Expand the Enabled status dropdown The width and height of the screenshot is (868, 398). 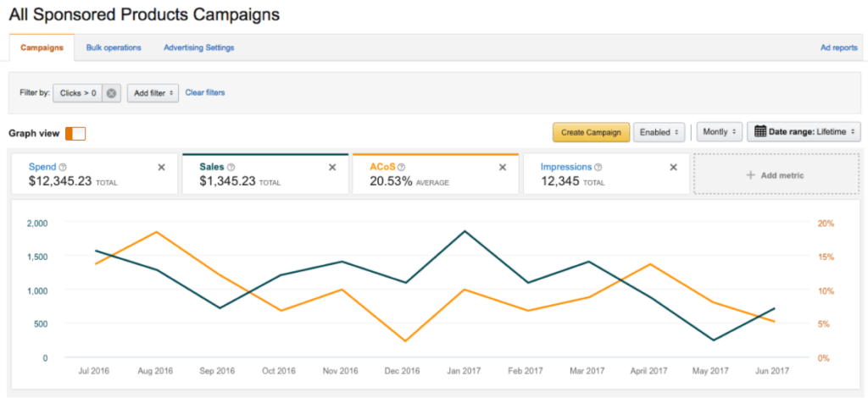coord(659,132)
